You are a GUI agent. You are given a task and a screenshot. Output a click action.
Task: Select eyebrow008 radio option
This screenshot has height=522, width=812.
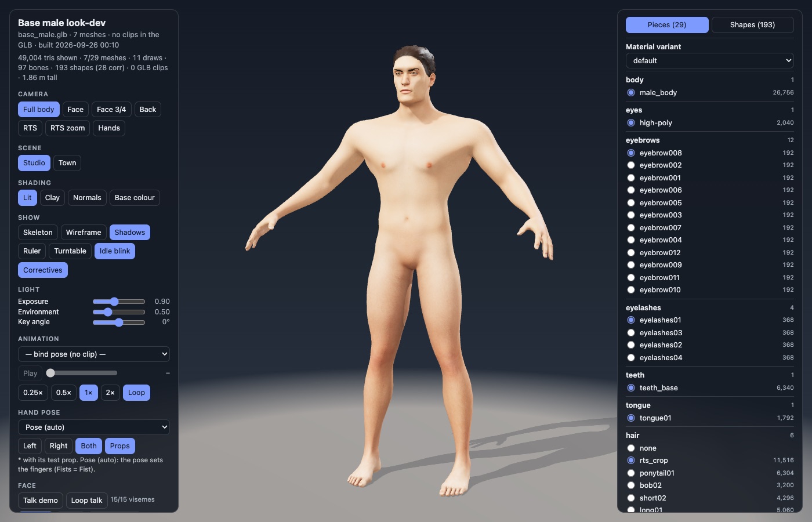pyautogui.click(x=631, y=153)
